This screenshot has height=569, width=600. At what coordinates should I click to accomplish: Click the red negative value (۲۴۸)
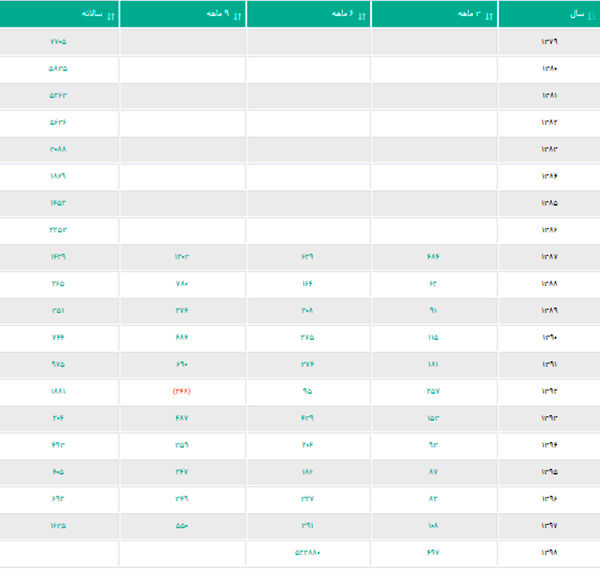pos(182,391)
